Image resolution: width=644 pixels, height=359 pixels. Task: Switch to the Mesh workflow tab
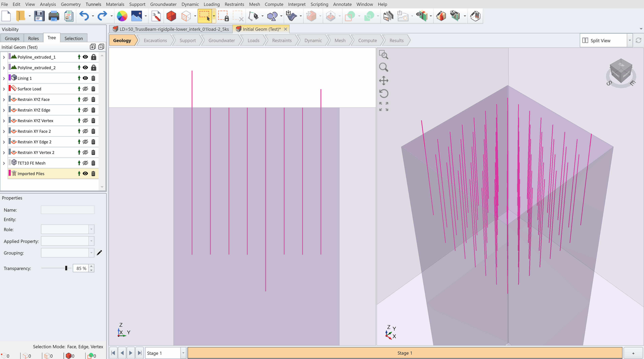pyautogui.click(x=340, y=40)
